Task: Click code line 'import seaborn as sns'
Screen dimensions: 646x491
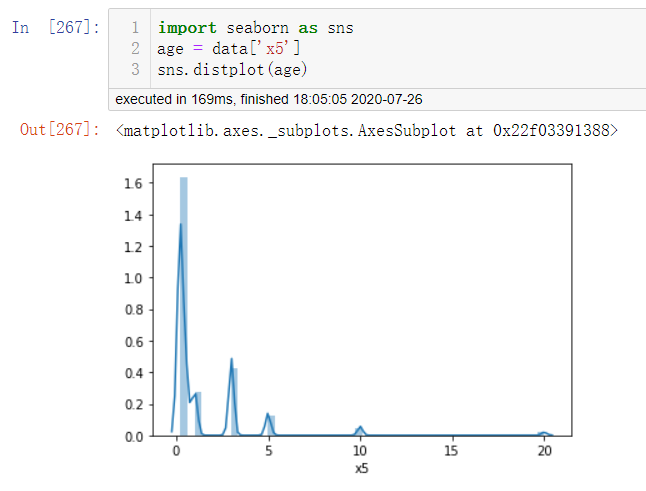Action: click(x=255, y=28)
